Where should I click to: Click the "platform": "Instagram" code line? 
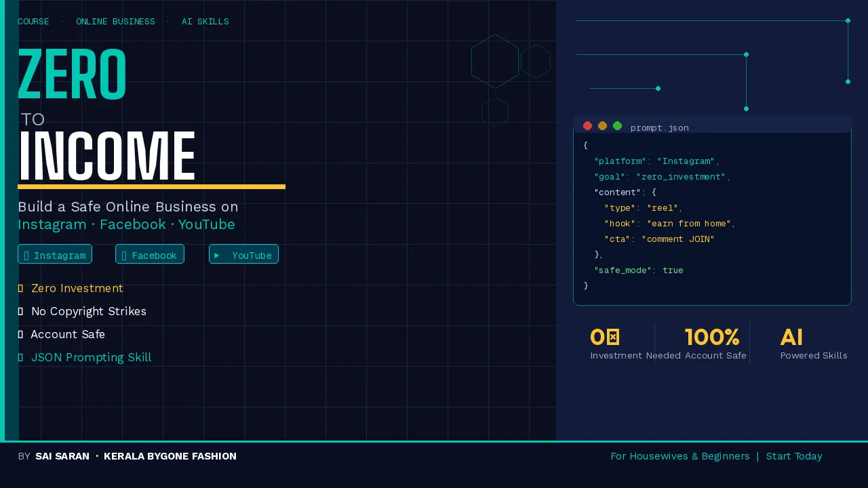pyautogui.click(x=656, y=161)
